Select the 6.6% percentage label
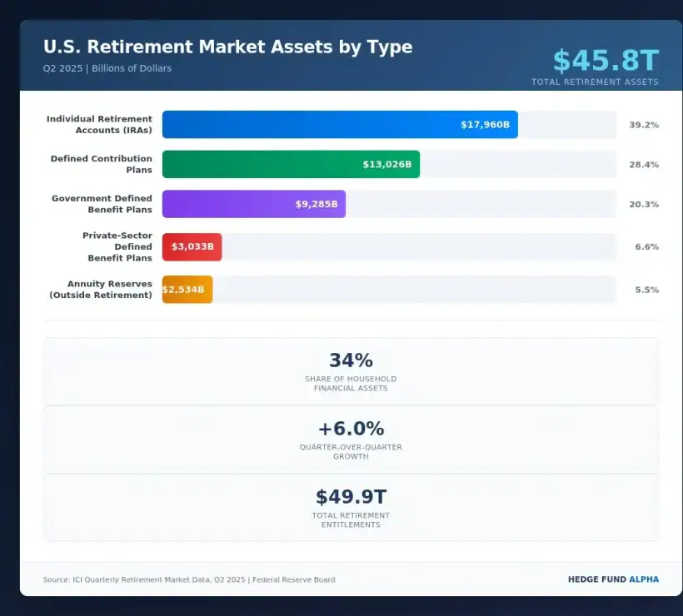 tap(649, 246)
